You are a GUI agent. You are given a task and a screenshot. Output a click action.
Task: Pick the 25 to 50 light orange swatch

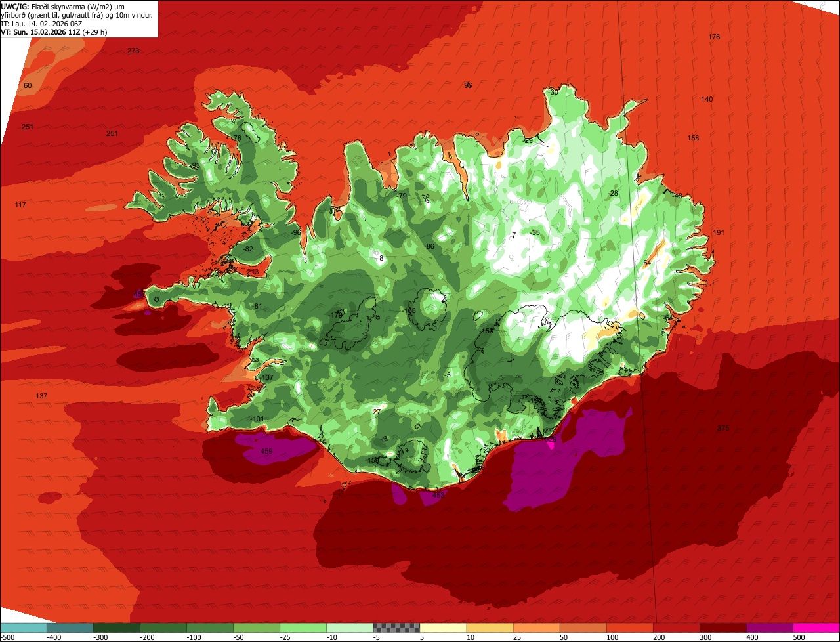pos(536,628)
